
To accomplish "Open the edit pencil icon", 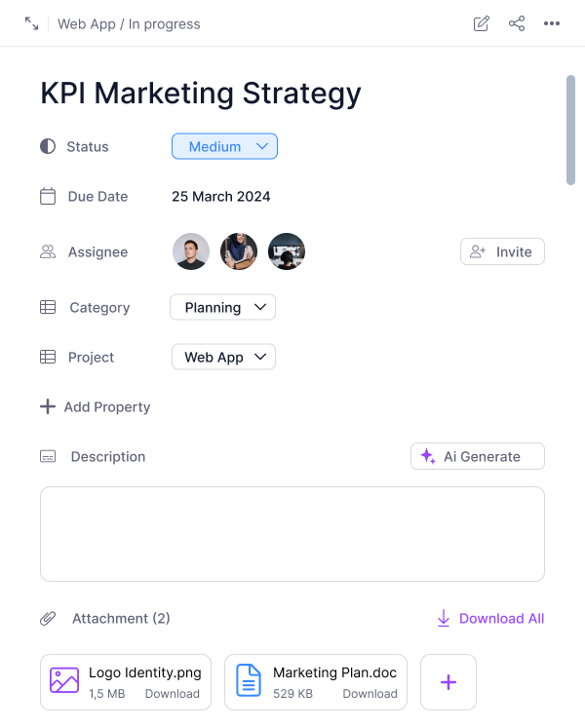I will (x=482, y=23).
